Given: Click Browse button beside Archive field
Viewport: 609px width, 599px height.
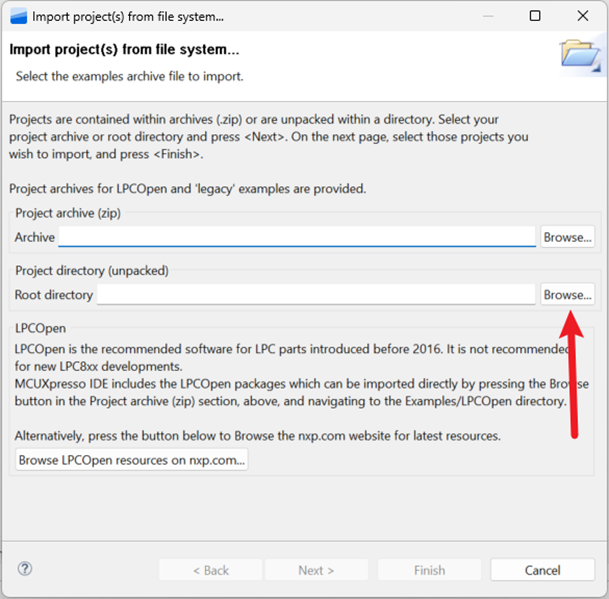Looking at the screenshot, I should click(567, 237).
